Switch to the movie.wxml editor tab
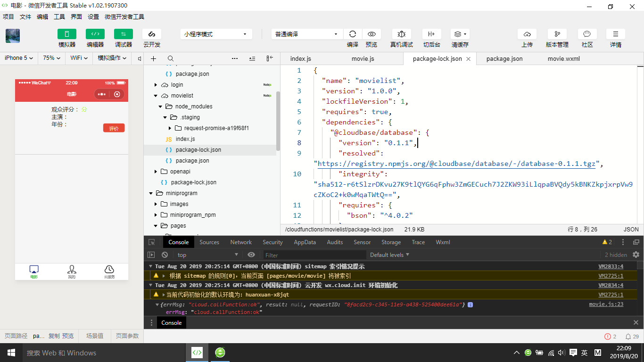This screenshot has height=362, width=644. coord(563,59)
